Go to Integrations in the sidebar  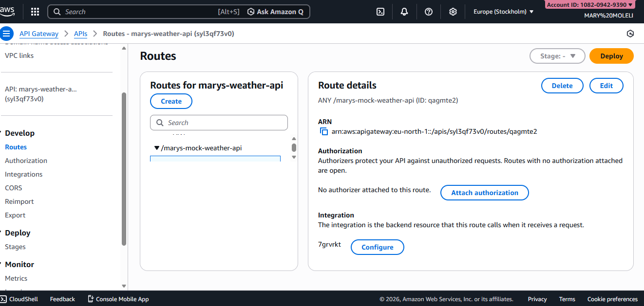coord(23,174)
